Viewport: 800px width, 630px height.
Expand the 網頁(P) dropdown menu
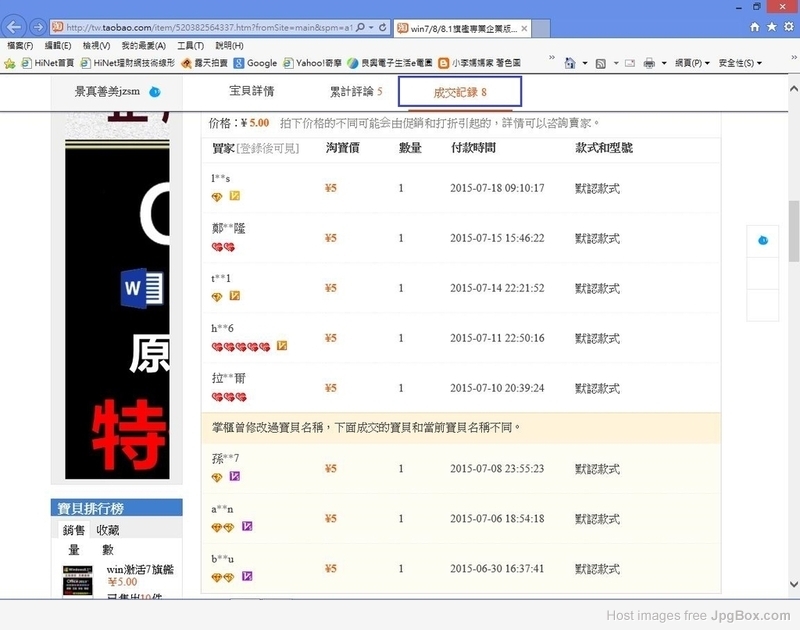pyautogui.click(x=691, y=63)
